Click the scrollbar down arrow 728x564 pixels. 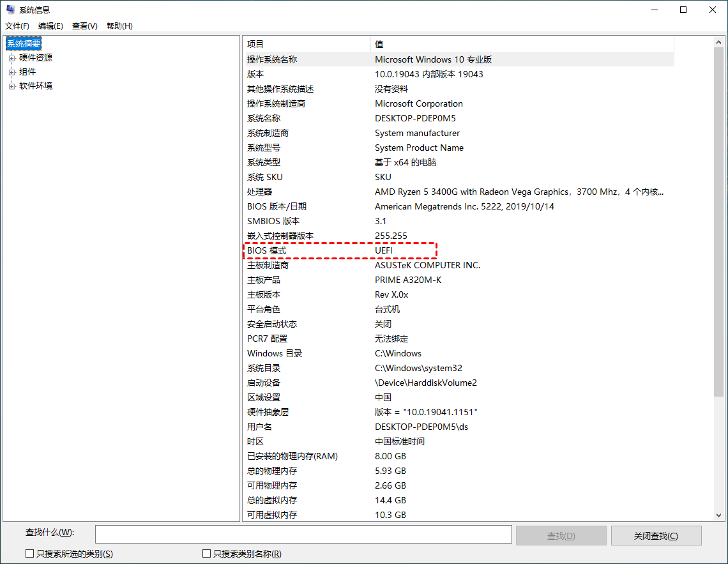coord(718,515)
